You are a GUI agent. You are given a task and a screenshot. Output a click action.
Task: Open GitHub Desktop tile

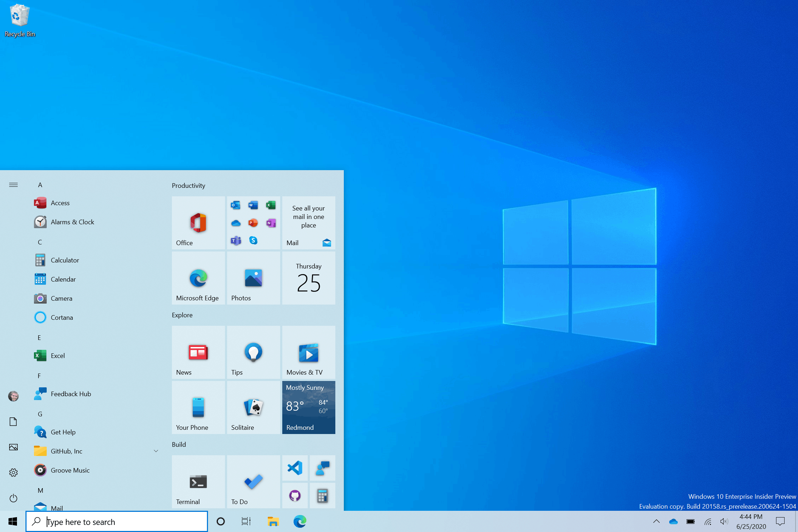(295, 496)
